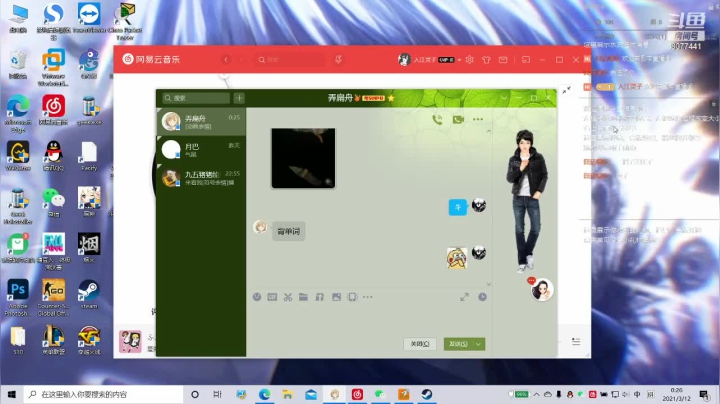Open Adobe Photoshop desktop shortcut
Viewport: 720px width, 404px height.
17,297
